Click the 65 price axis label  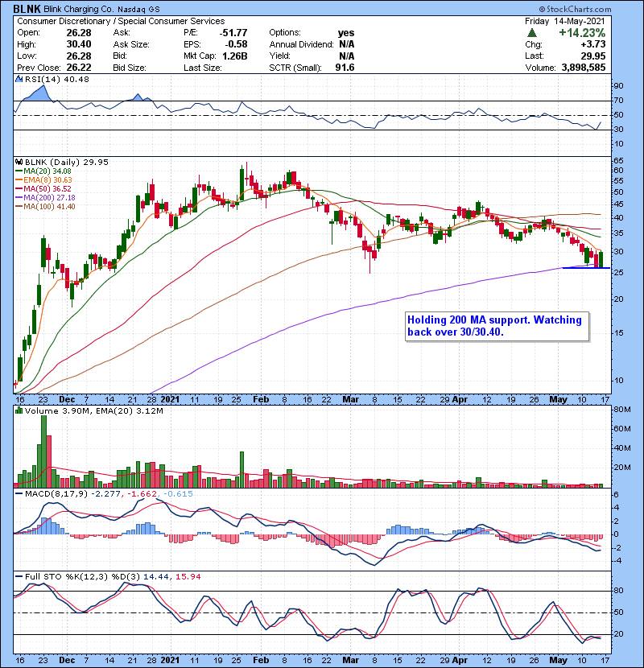[618, 161]
